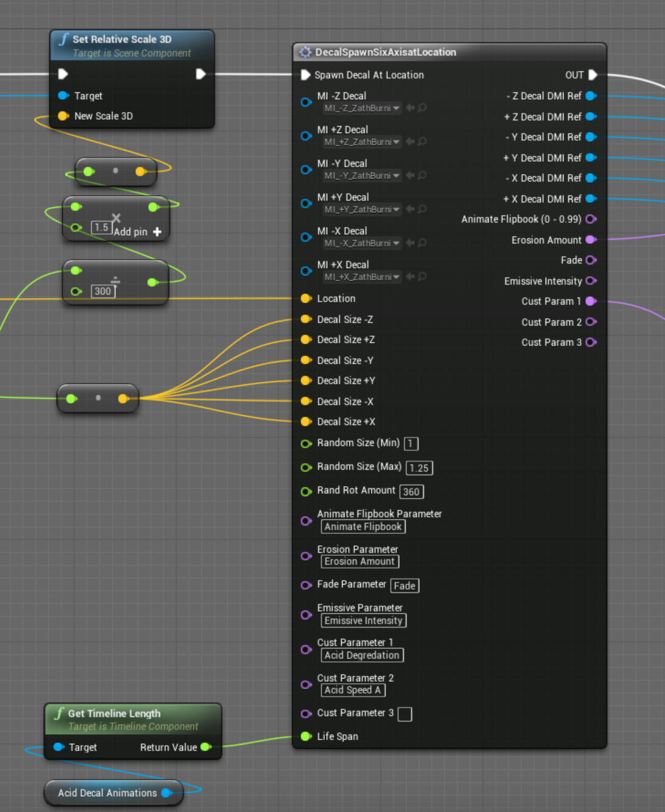This screenshot has width=665, height=812.
Task: Click the New Scale 3D input pin
Action: 63,116
